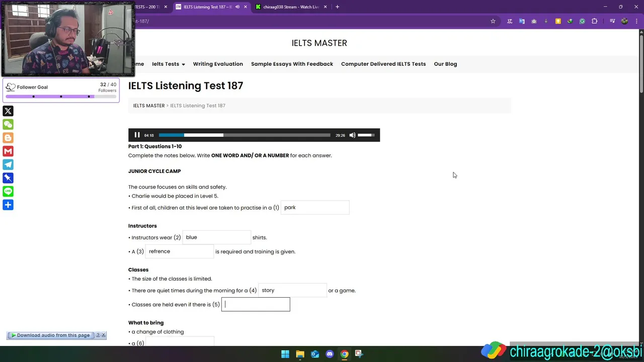644x362 pixels.
Task: Share page on X (Twitter)
Action: [8, 111]
